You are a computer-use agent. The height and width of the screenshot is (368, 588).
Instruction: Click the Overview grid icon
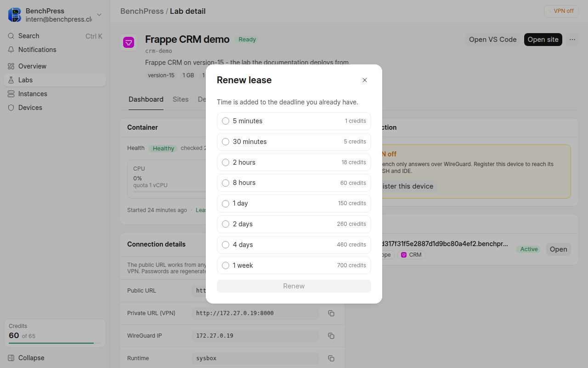pyautogui.click(x=11, y=66)
